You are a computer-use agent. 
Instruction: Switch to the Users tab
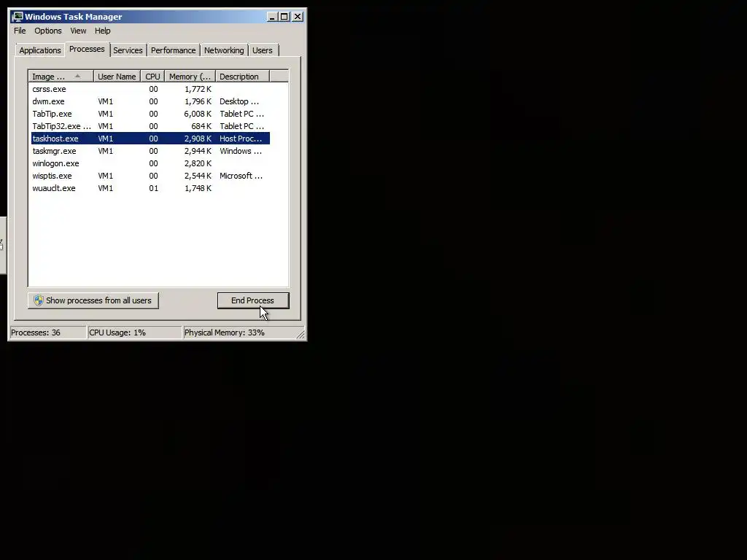[263, 50]
